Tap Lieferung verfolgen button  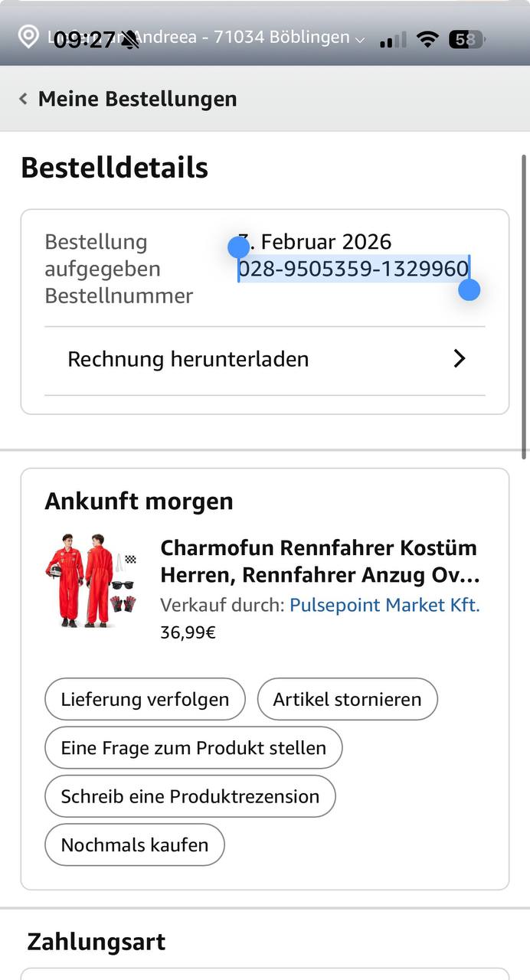point(145,699)
